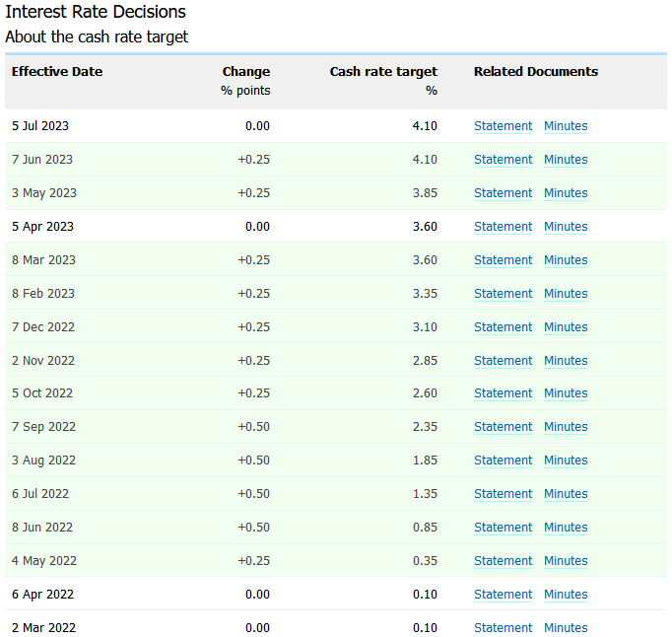672x637 pixels.
Task: Open the Statement for 5 Jul 2023
Action: [x=503, y=126]
